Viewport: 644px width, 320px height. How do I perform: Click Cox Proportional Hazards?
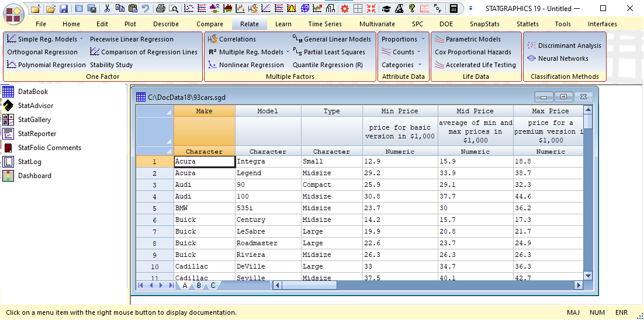click(472, 52)
